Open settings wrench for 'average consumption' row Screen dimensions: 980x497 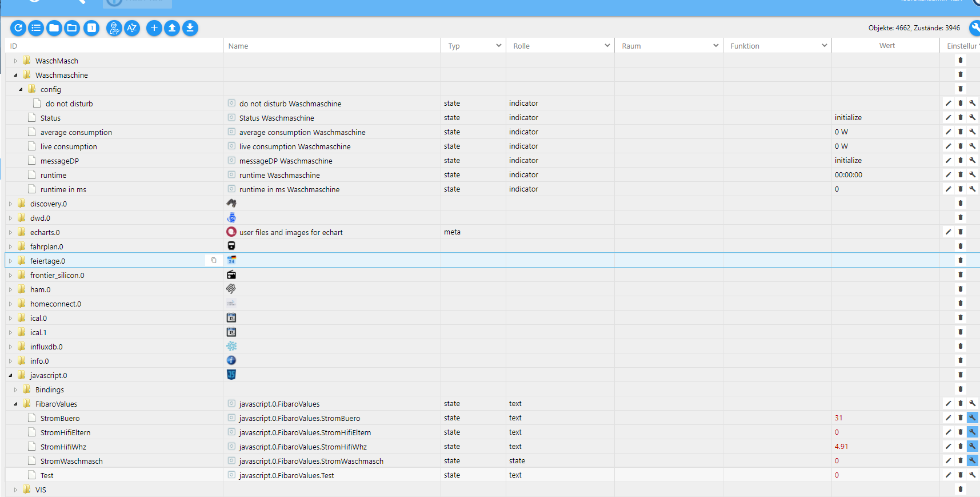[x=973, y=132]
